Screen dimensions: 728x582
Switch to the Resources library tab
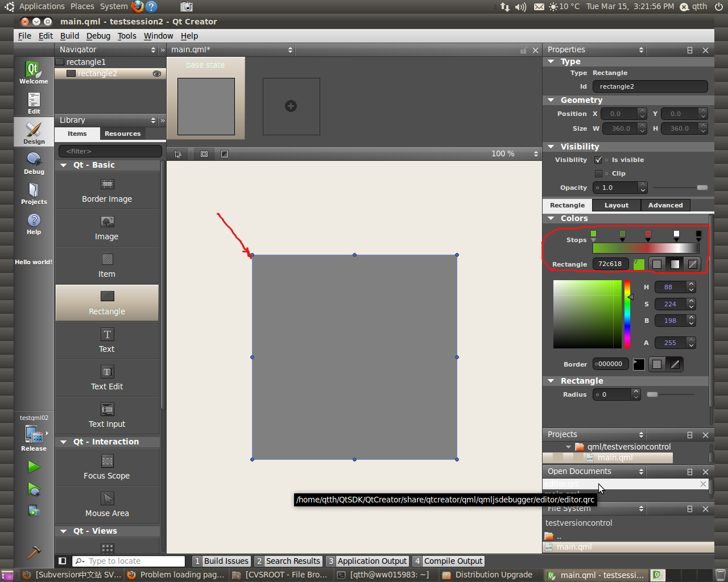coord(122,134)
